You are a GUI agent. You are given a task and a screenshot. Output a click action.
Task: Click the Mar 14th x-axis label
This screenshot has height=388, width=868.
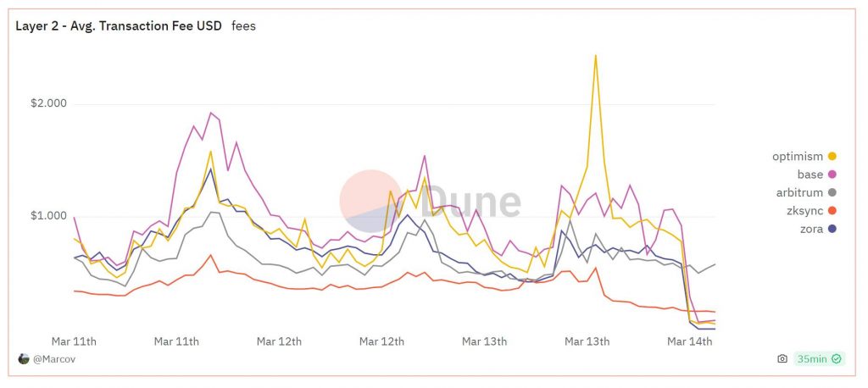pyautogui.click(x=690, y=341)
